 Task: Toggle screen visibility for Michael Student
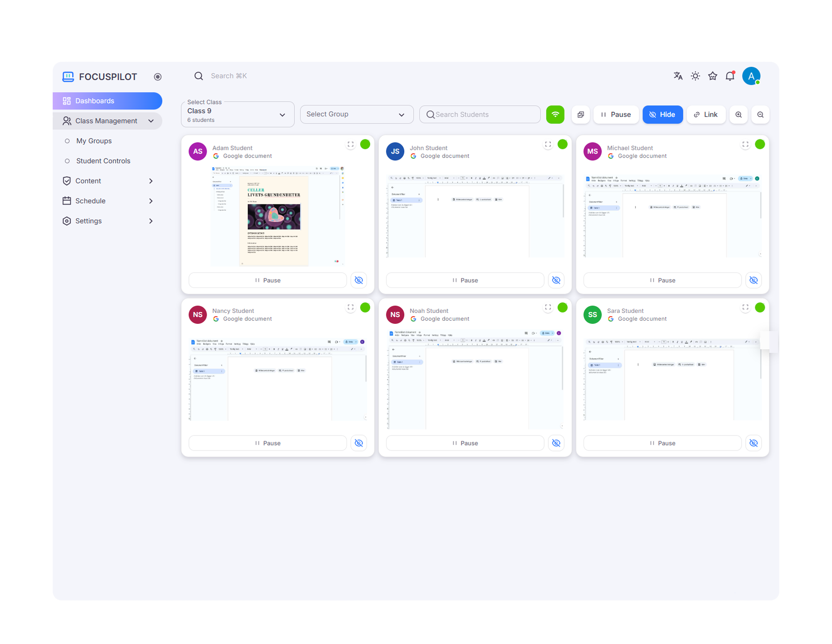(x=753, y=280)
